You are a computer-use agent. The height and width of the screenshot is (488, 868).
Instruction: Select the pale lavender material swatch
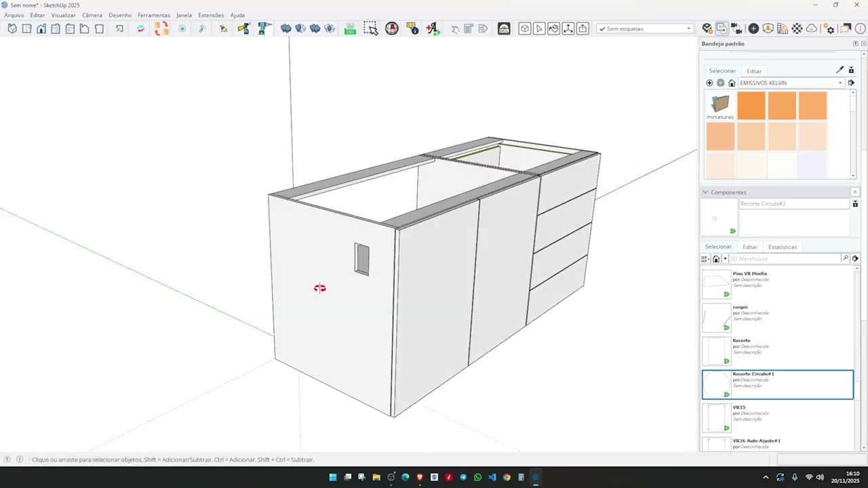[812, 166]
